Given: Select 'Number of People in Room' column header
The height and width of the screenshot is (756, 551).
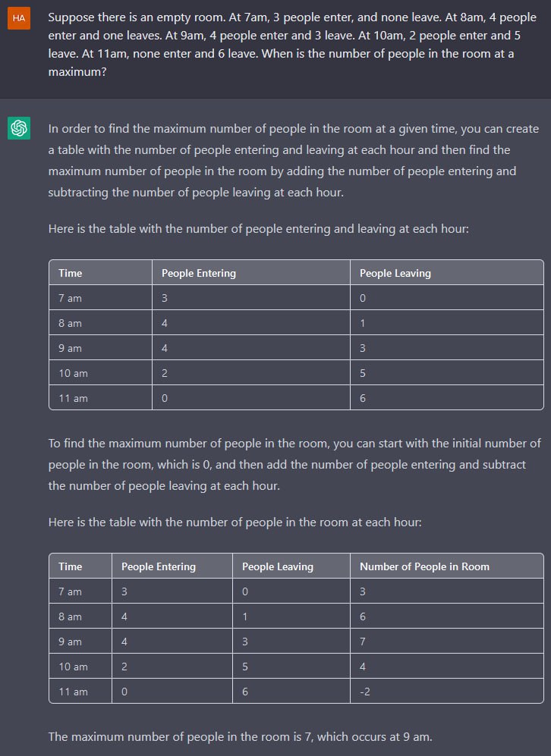Looking at the screenshot, I should pos(447,566).
